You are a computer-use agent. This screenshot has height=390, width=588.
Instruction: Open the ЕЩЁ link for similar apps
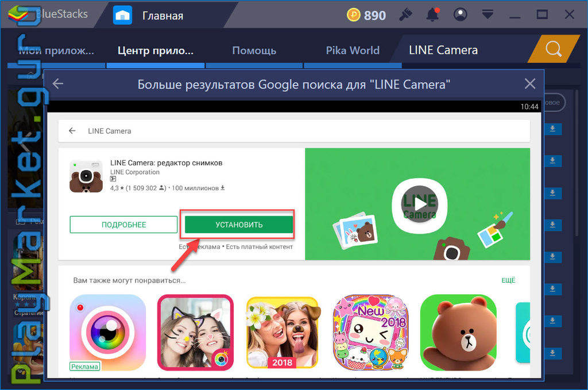click(509, 280)
